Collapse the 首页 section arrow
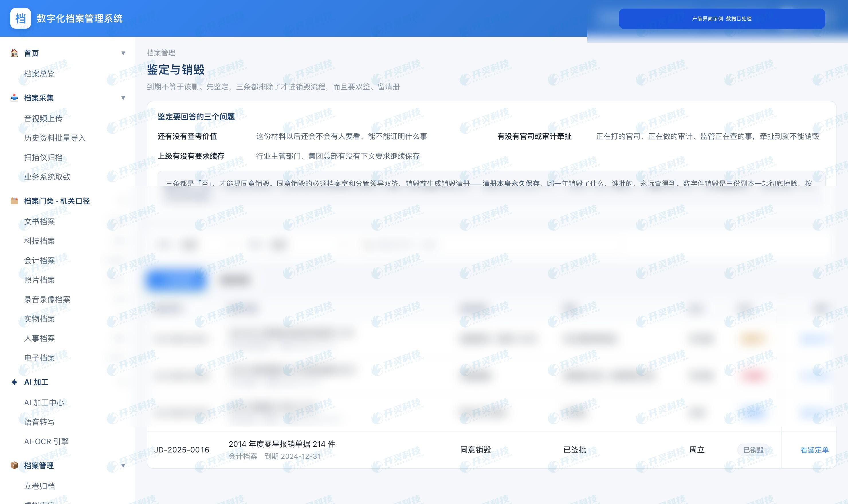 tap(123, 53)
